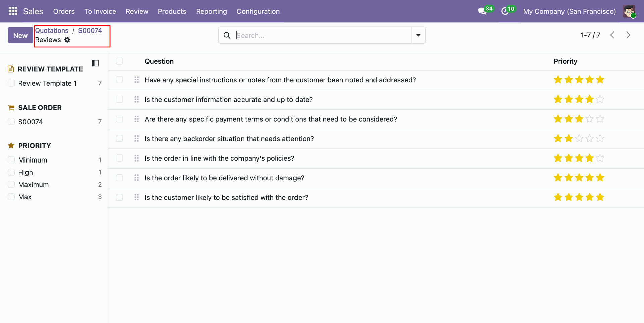Open the company switcher My Company (San Francisco)
The image size is (644, 323).
click(569, 11)
